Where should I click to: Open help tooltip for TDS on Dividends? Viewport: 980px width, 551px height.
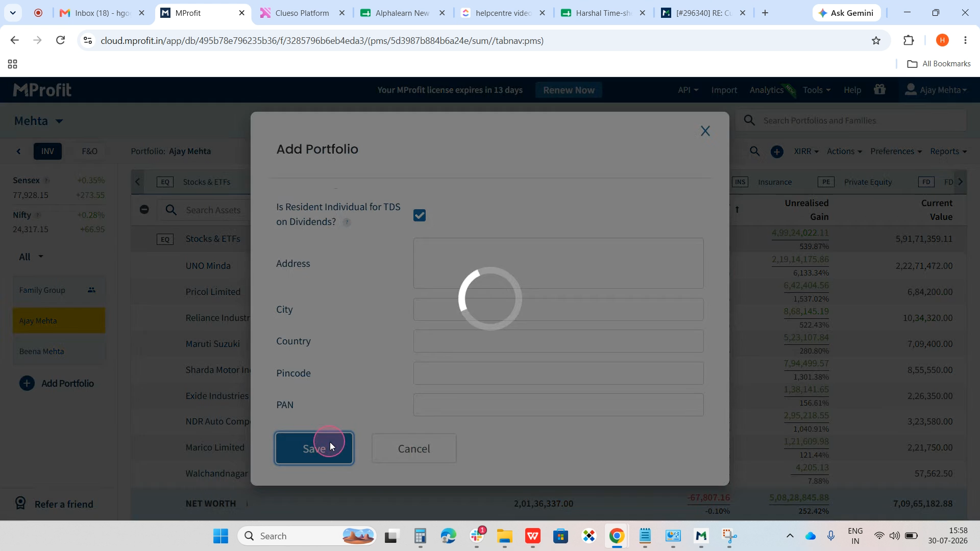pos(347,222)
